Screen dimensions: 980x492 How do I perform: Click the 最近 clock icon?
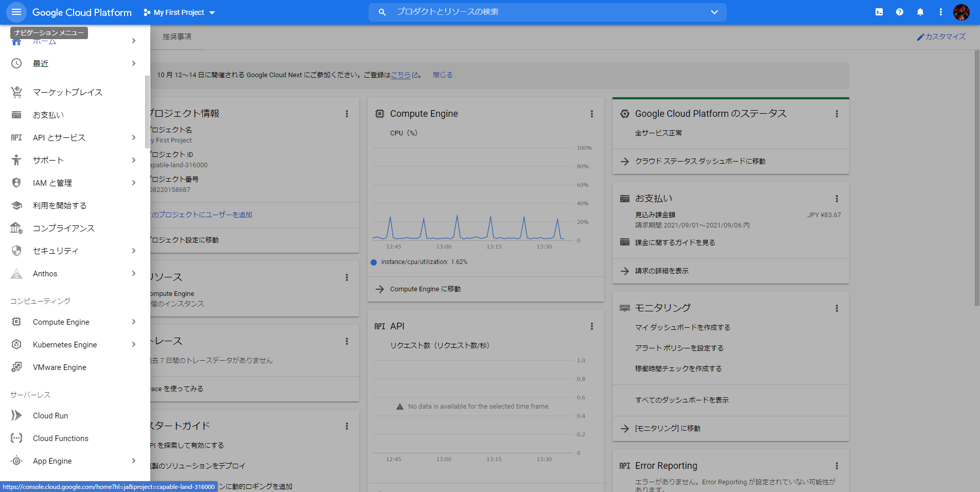click(16, 63)
